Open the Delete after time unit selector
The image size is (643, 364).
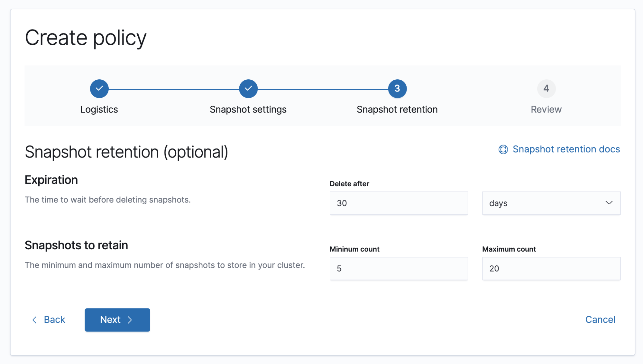(551, 203)
